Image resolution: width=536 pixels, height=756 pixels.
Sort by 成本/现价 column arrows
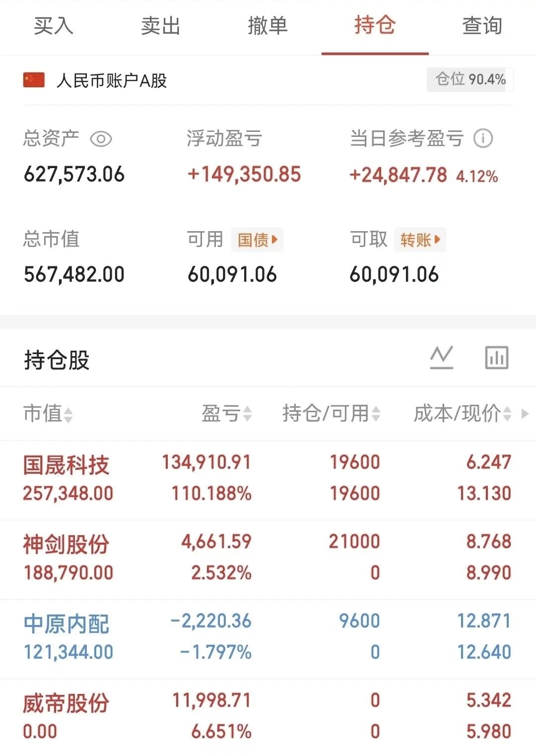tap(507, 414)
